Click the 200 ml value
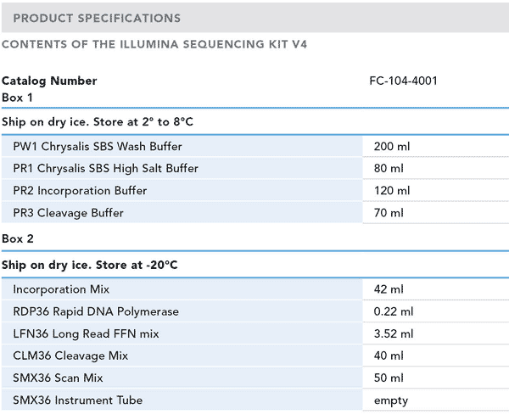The image size is (509, 420). [392, 147]
